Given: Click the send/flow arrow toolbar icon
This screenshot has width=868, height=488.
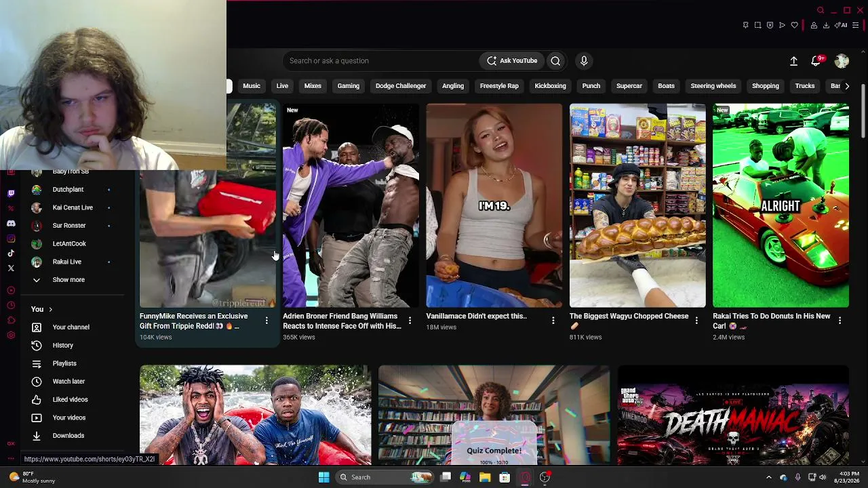Looking at the screenshot, I should coord(782,25).
